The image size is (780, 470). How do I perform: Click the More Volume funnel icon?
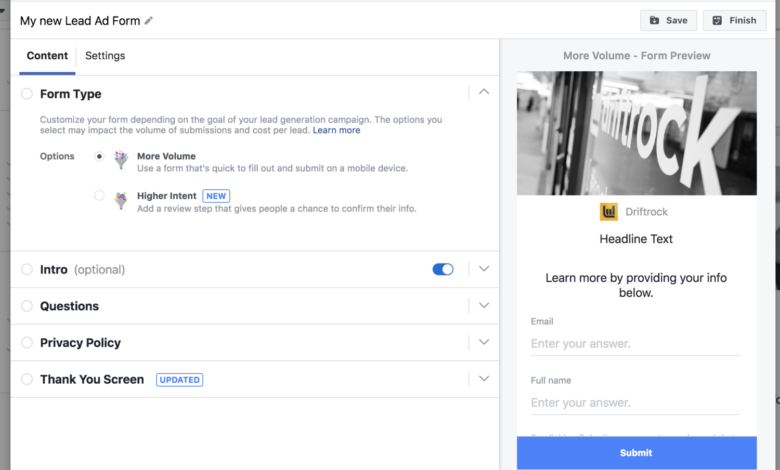click(121, 160)
